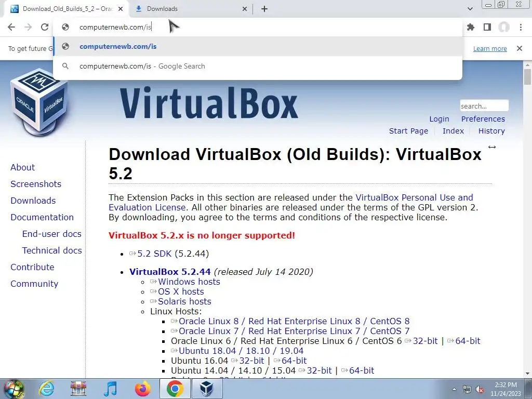Close the Downloads tab

tap(245, 9)
